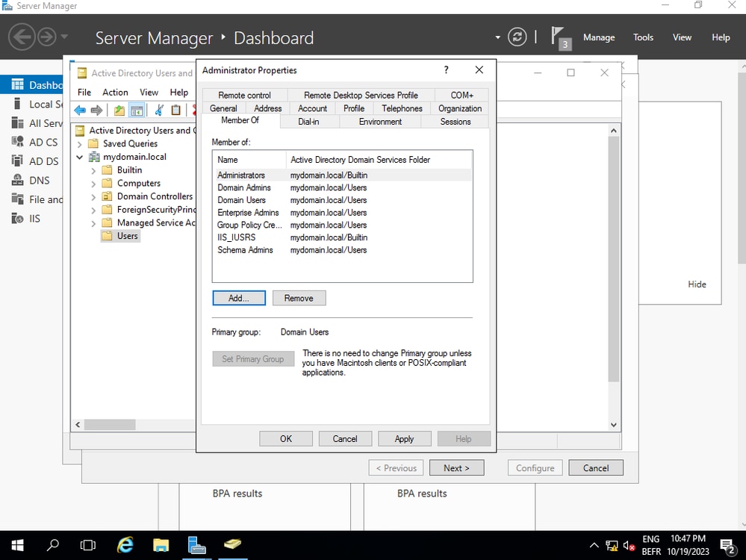Click the Add... button
The width and height of the screenshot is (746, 560).
(239, 299)
